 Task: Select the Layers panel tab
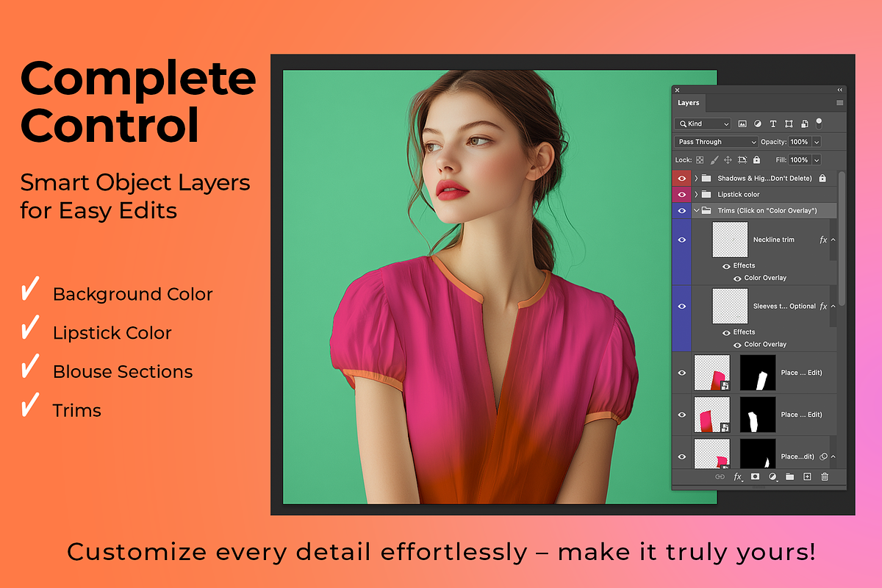[x=689, y=103]
